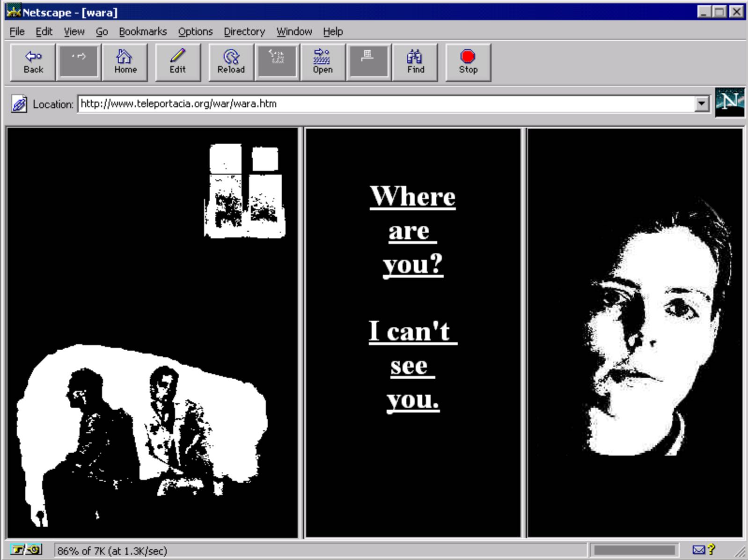
Task: Click the loading progress bar in status bar
Action: coord(634,550)
